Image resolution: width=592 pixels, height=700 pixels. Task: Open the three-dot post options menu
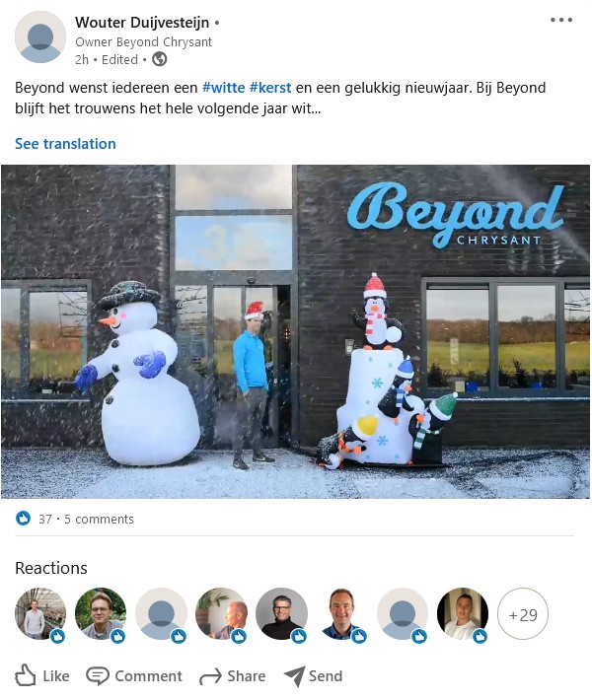561,20
